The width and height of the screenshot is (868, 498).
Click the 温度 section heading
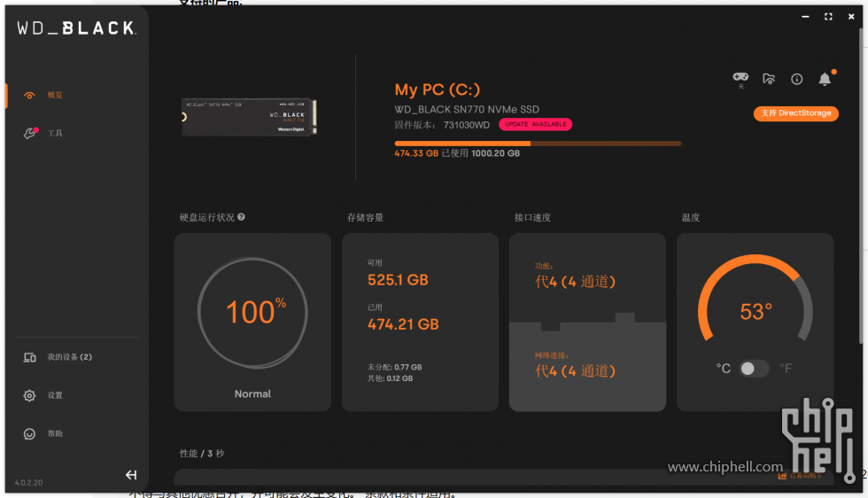pos(691,218)
